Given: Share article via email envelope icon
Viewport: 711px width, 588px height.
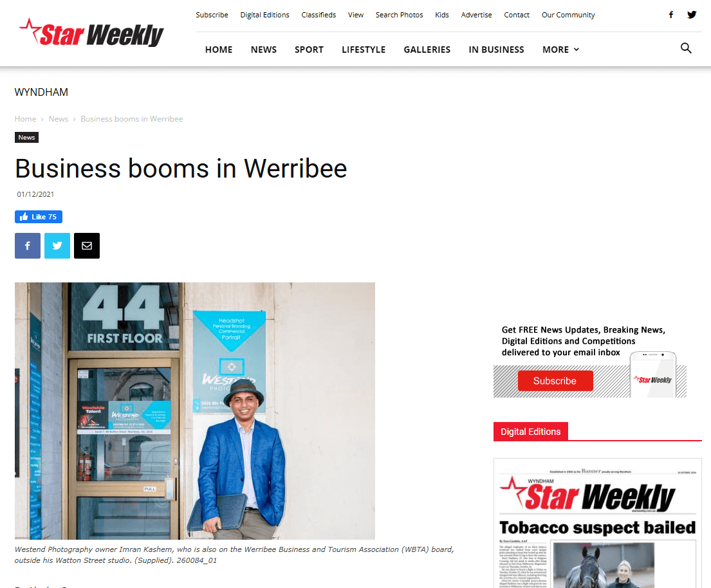Looking at the screenshot, I should pyautogui.click(x=87, y=246).
